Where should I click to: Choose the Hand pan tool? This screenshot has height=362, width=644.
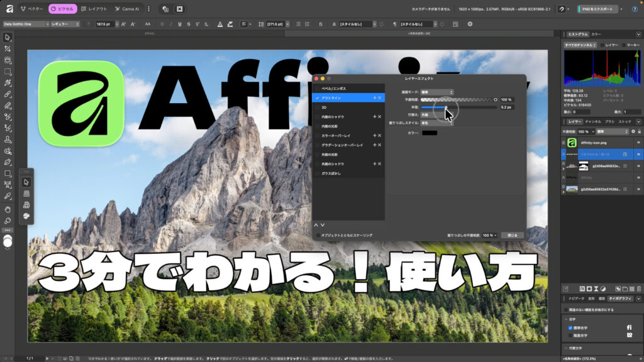click(x=8, y=209)
